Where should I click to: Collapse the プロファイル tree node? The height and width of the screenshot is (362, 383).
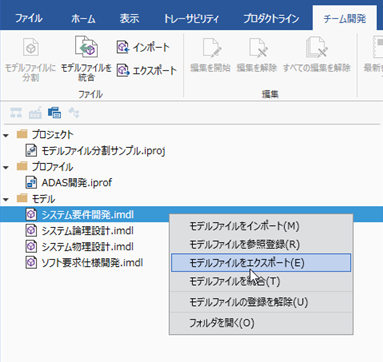click(6, 167)
